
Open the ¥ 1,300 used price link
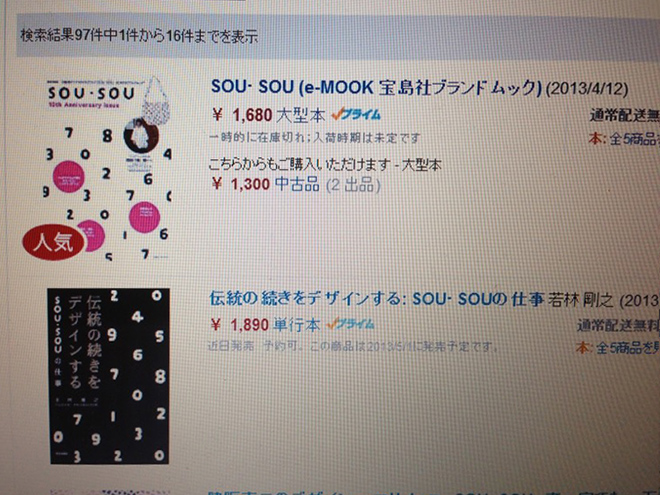(241, 184)
